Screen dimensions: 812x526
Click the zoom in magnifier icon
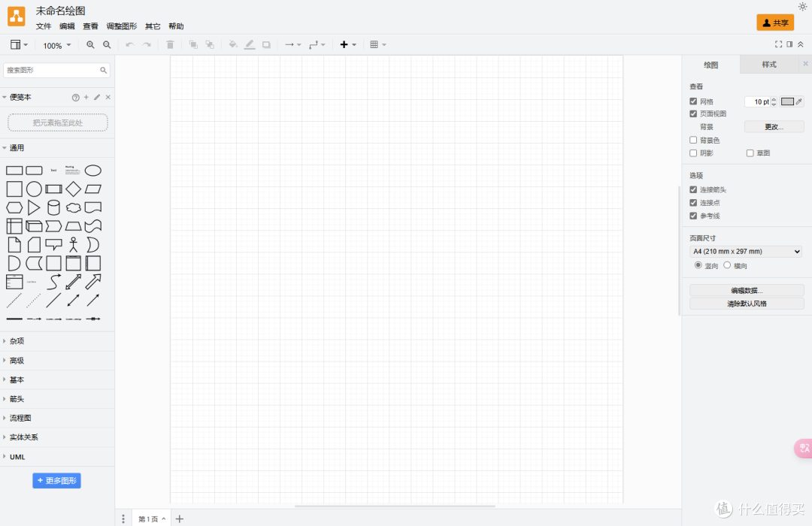pyautogui.click(x=90, y=45)
